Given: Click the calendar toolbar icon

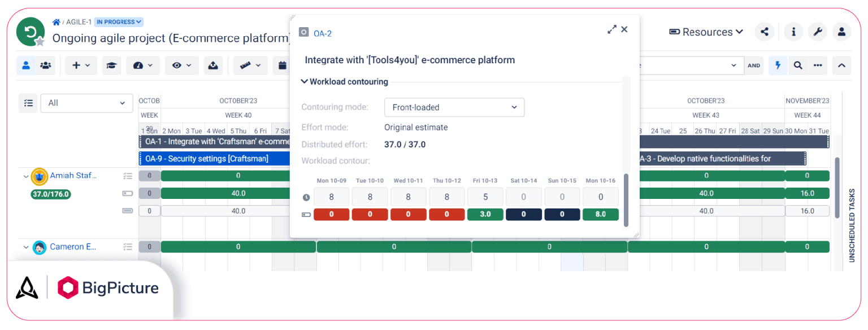Looking at the screenshot, I should tap(281, 66).
